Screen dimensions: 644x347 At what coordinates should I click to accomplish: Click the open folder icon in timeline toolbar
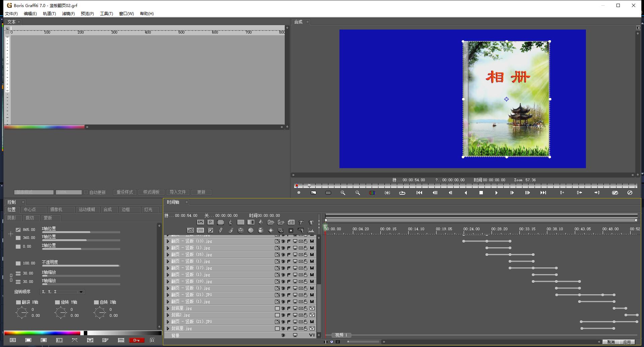click(271, 222)
